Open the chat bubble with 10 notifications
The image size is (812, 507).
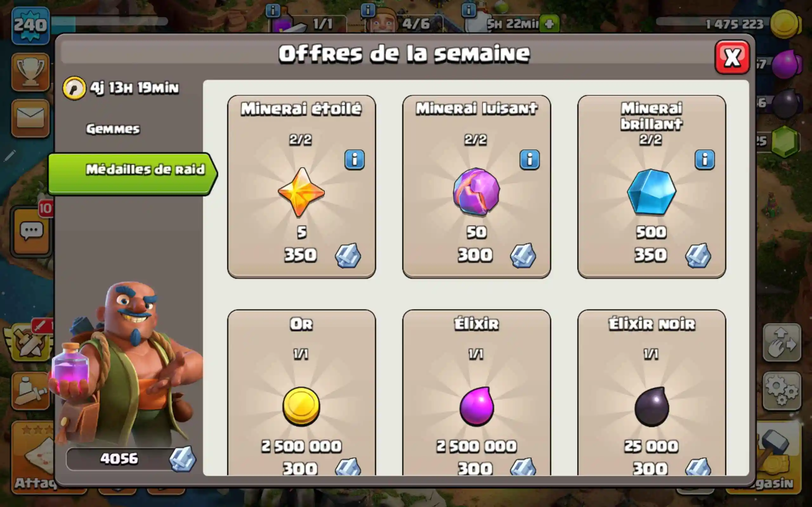click(31, 231)
